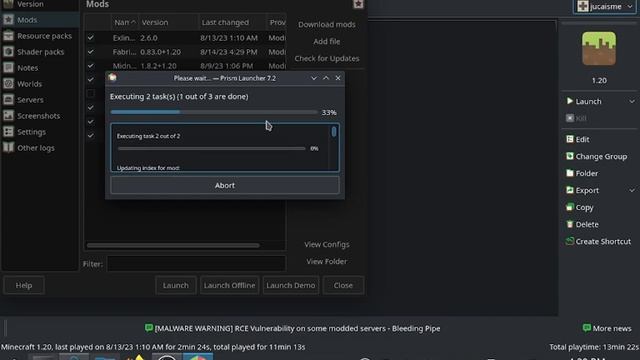Click the Close button in Mods window
This screenshot has width=640, height=360.
343,285
